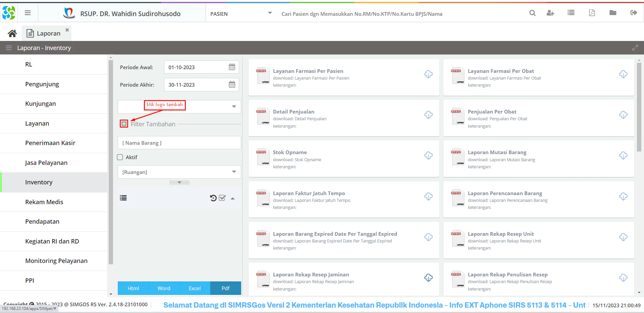Image resolution: width=644 pixels, height=313 pixels.
Task: Click the home icon
Action: [12, 33]
